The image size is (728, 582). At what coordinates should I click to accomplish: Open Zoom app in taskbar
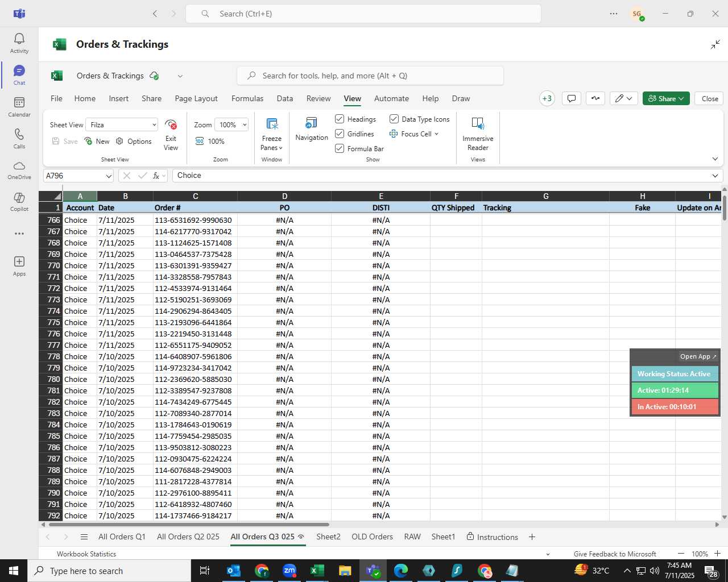pos(289,571)
